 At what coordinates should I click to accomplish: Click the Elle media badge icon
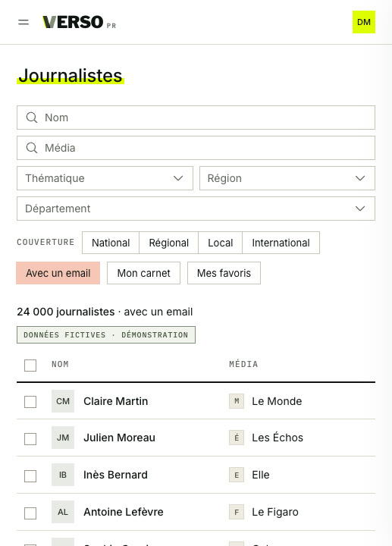(x=237, y=475)
